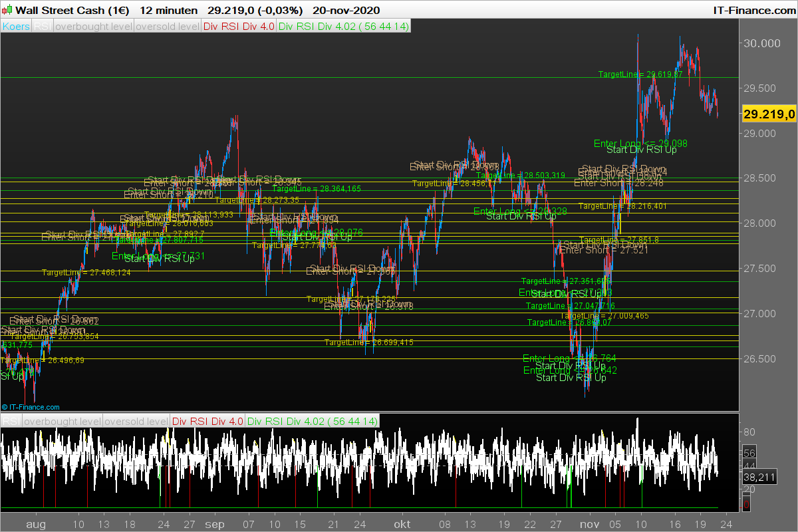Select the Koers legend tab in price chart

coord(17,27)
